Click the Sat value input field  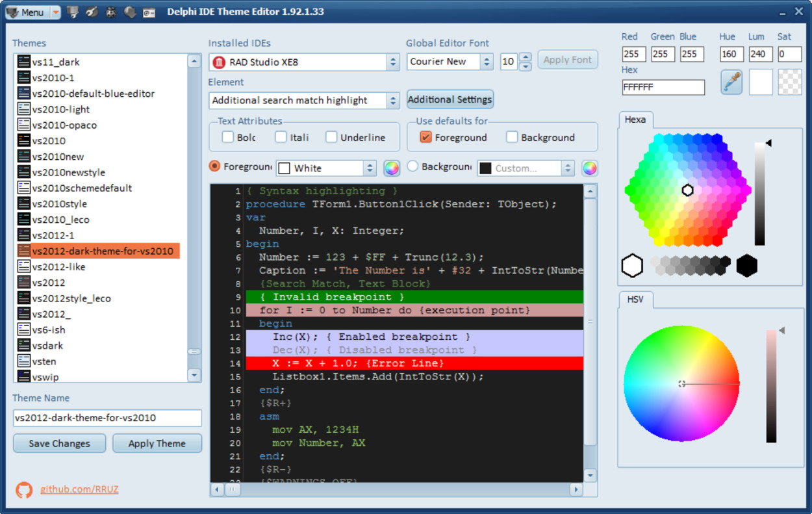point(790,55)
